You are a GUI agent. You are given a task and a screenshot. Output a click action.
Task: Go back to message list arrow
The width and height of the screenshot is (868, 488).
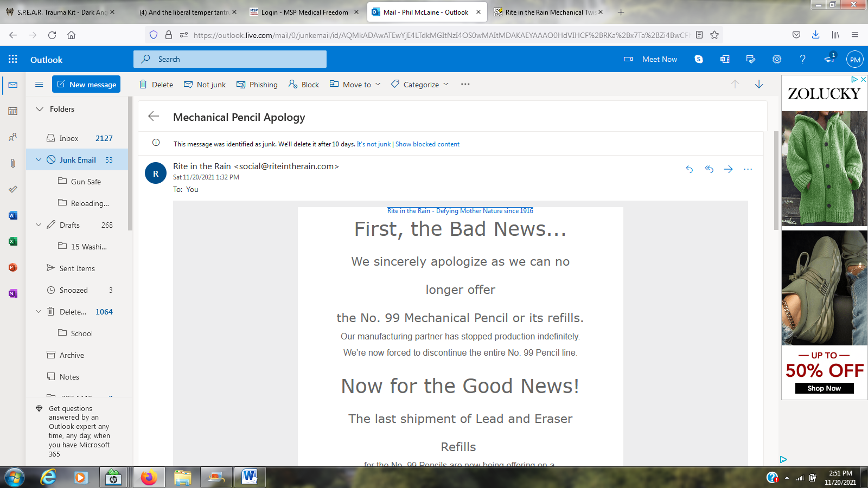tap(154, 116)
